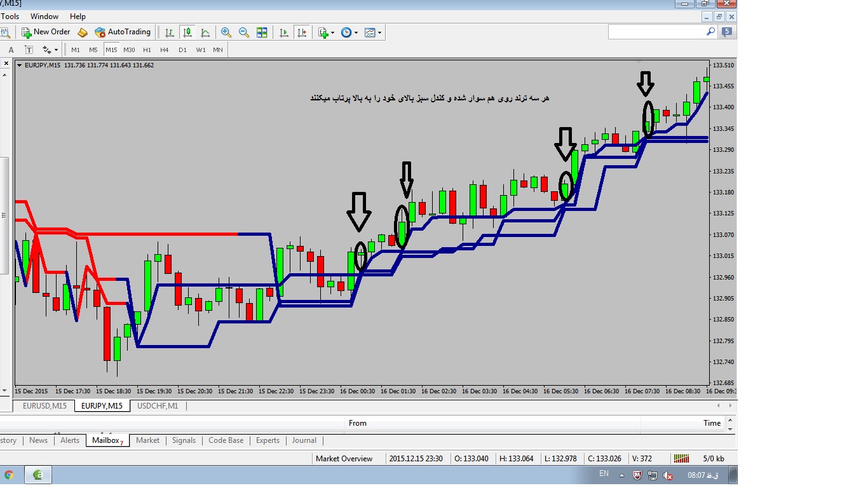
Task: Switch to the EURUSD,M15 chart tab
Action: coord(44,405)
